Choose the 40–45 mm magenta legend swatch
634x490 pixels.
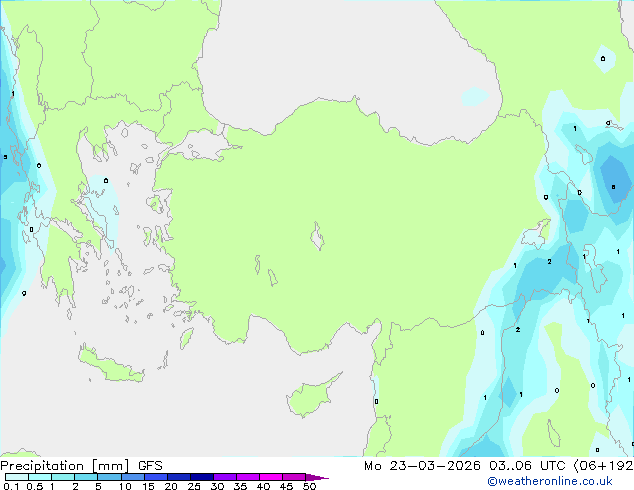point(271,477)
